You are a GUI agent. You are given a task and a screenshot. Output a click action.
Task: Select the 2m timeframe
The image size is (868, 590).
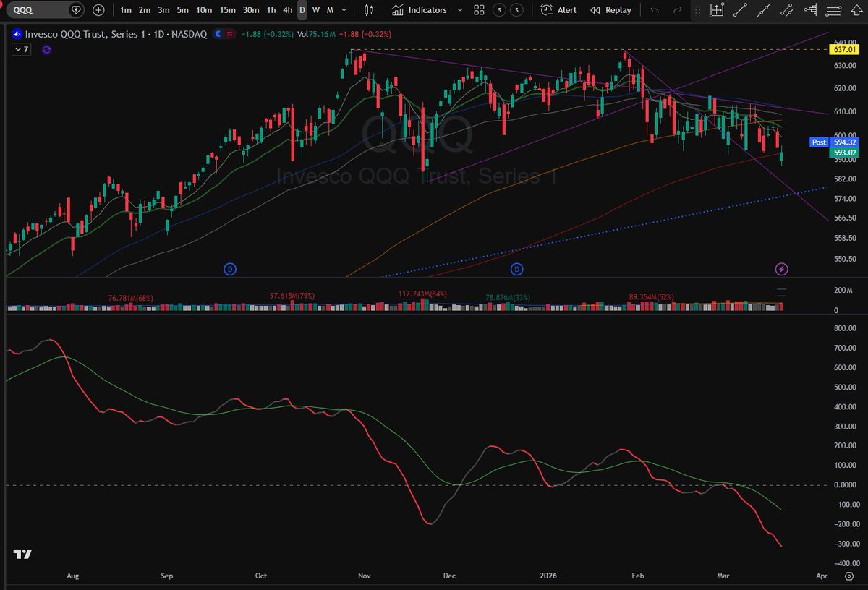[x=145, y=10]
